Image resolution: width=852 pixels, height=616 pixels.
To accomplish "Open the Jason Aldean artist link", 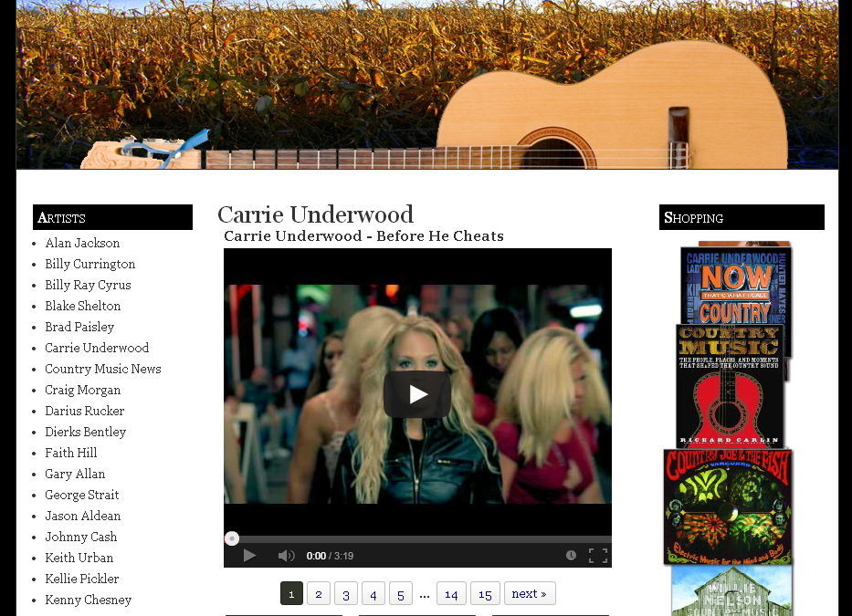I will click(x=82, y=516).
